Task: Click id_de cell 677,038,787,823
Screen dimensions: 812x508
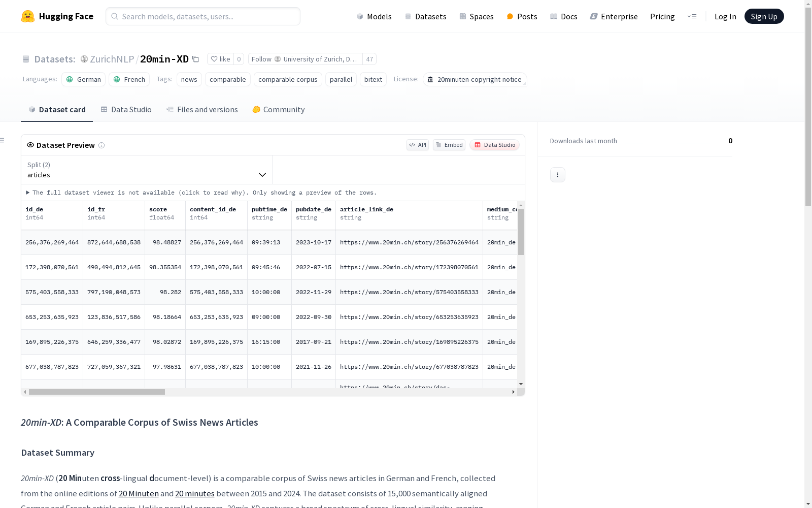Action: (52, 367)
